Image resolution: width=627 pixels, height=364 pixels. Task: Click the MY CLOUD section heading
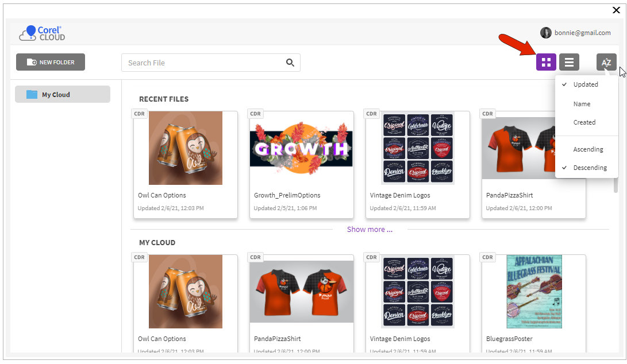(x=157, y=242)
